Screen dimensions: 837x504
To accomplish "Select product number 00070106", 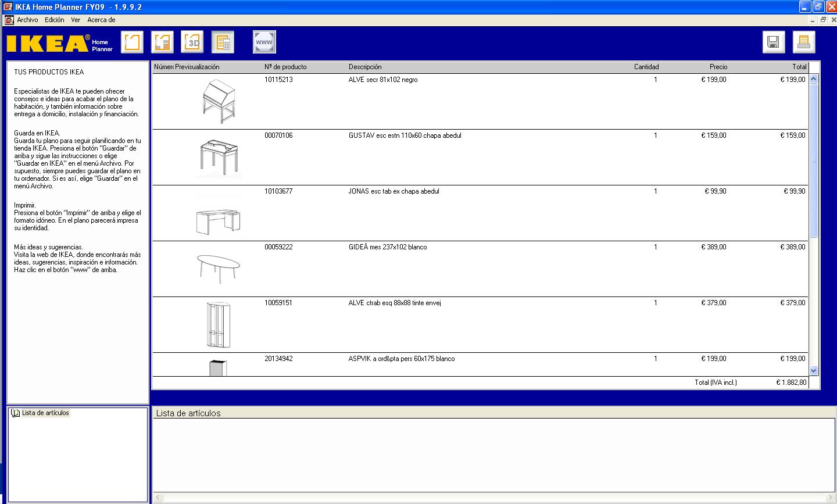I will [278, 135].
